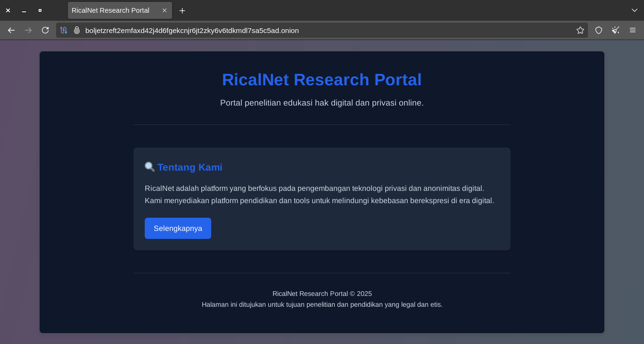Open the hamburger application menu
The height and width of the screenshot is (344, 644).
(633, 30)
